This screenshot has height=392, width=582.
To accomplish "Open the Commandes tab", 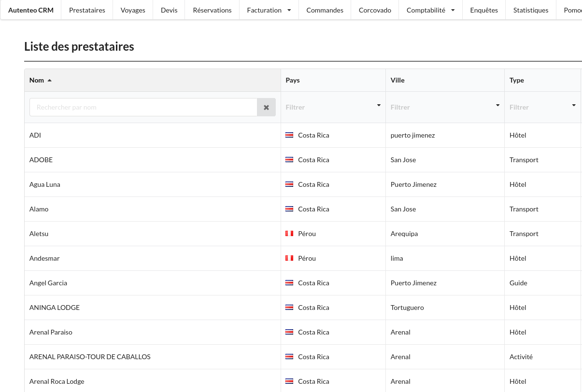I will (x=325, y=10).
